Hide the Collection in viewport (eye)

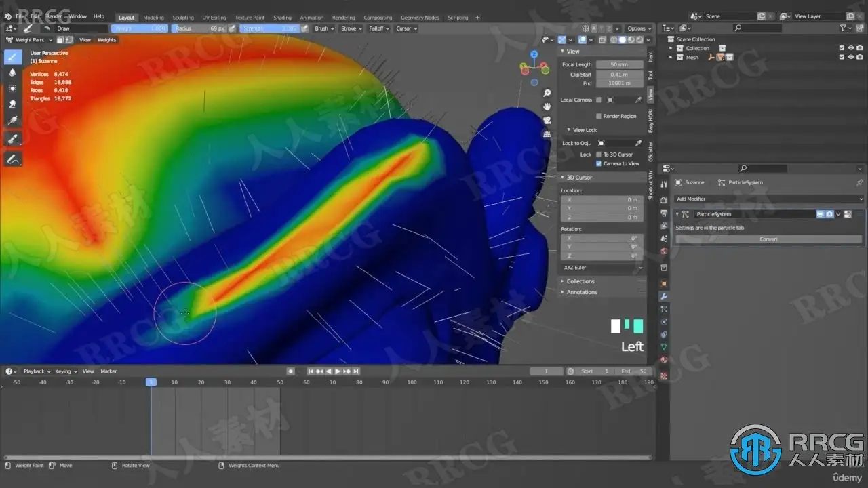[850, 48]
